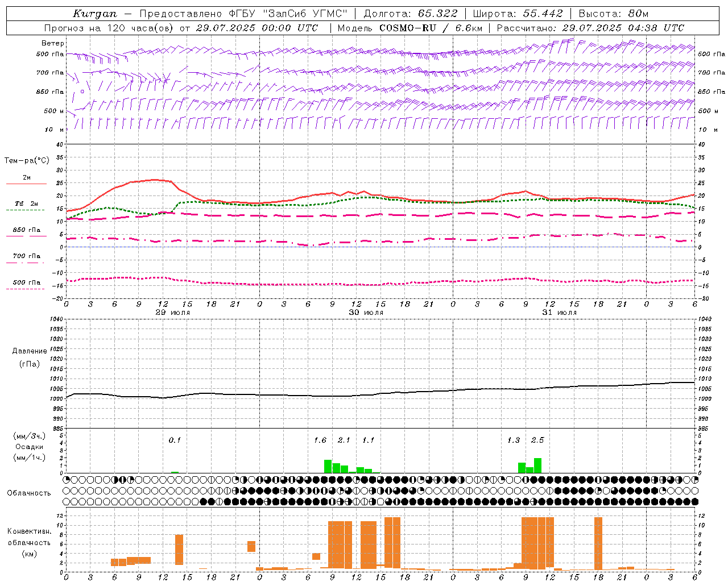This screenshot has height=582, width=728.
Task: Click the "(гПа)" pressure unit label
Action: click(x=30, y=364)
